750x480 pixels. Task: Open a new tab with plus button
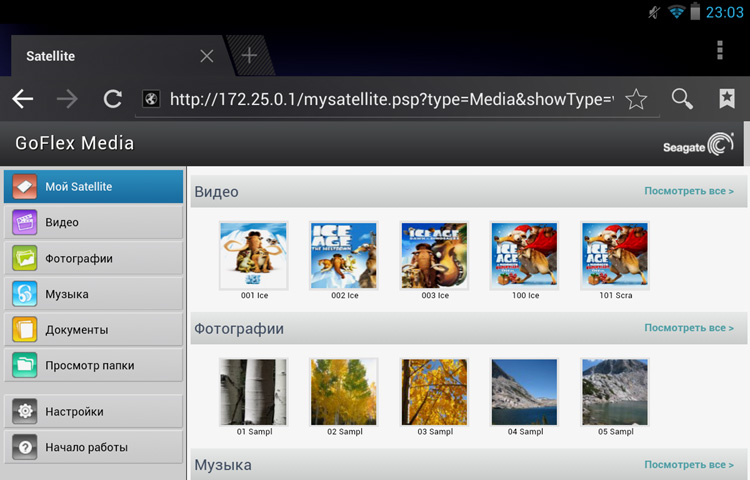click(249, 56)
